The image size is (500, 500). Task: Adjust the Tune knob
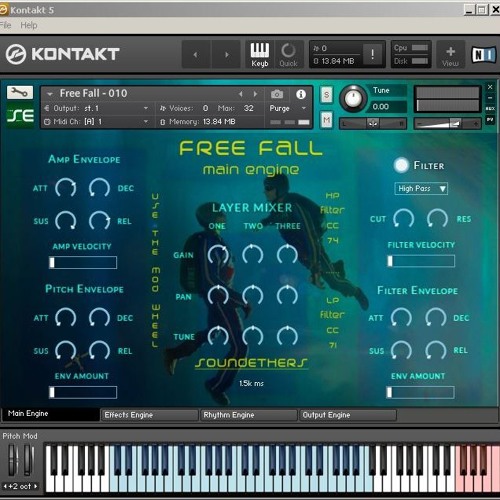click(x=353, y=99)
